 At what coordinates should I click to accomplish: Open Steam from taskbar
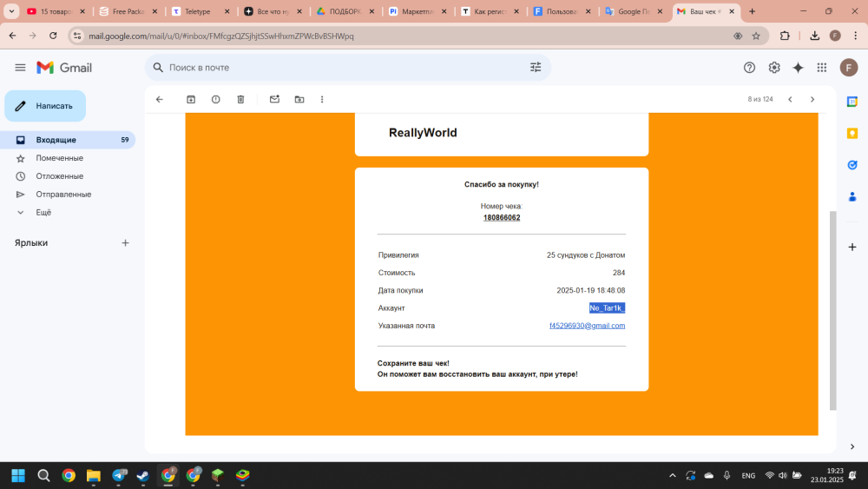point(143,475)
